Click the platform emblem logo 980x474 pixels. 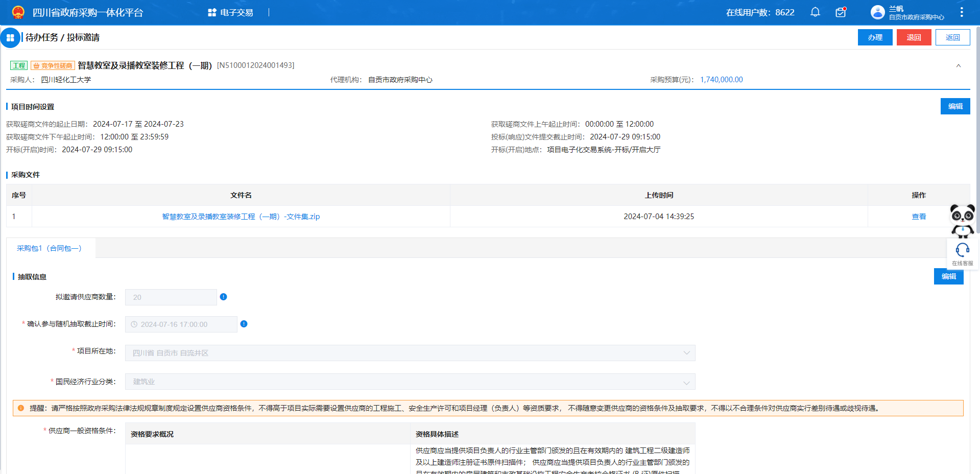(x=18, y=12)
